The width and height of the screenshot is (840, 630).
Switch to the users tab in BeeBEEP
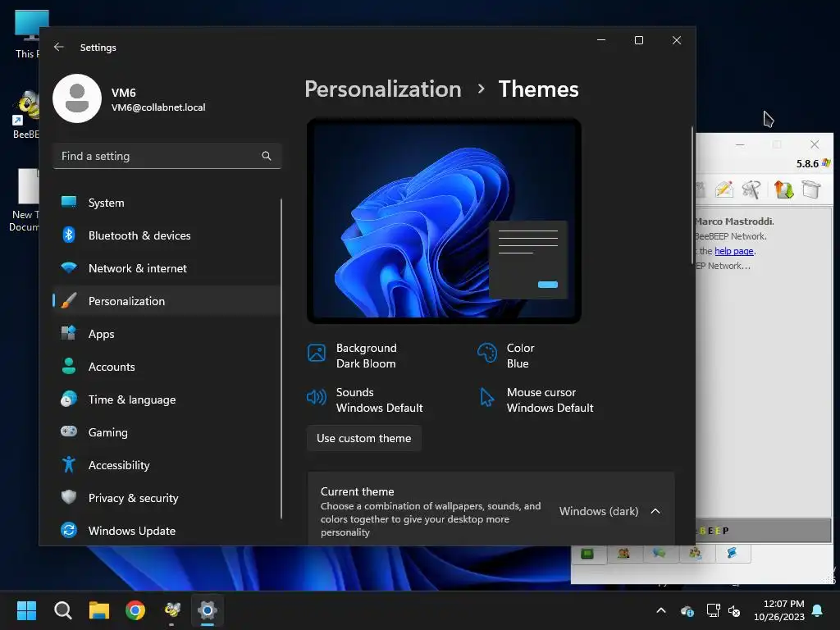623,554
